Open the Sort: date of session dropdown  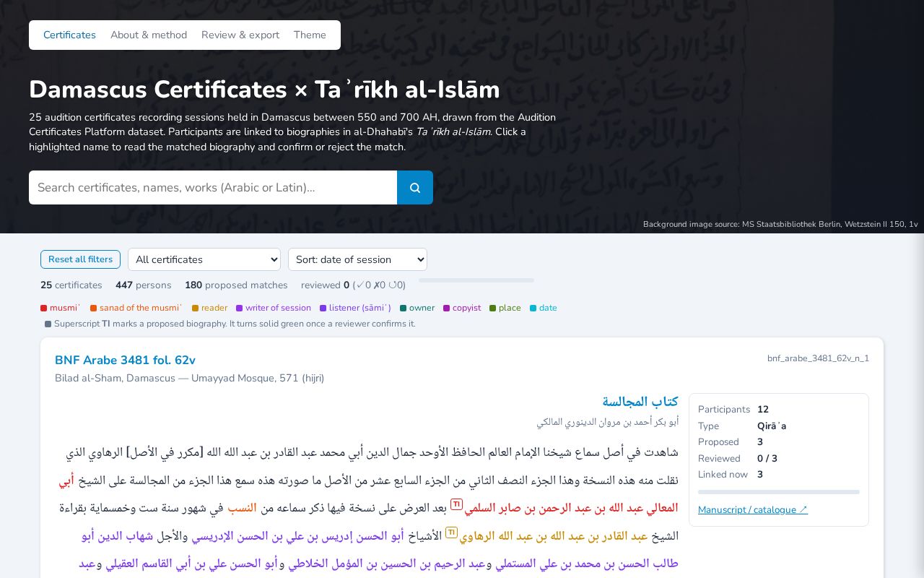point(357,259)
